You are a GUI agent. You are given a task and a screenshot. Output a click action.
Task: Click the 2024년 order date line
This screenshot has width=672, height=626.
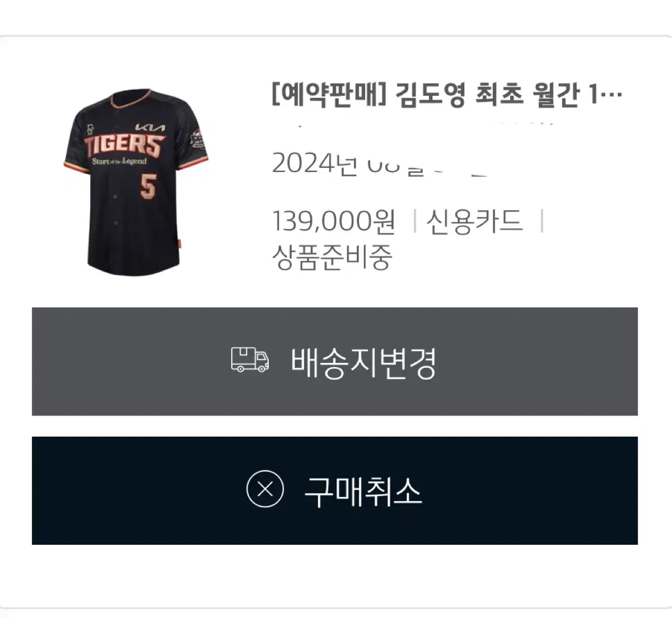tap(379, 164)
